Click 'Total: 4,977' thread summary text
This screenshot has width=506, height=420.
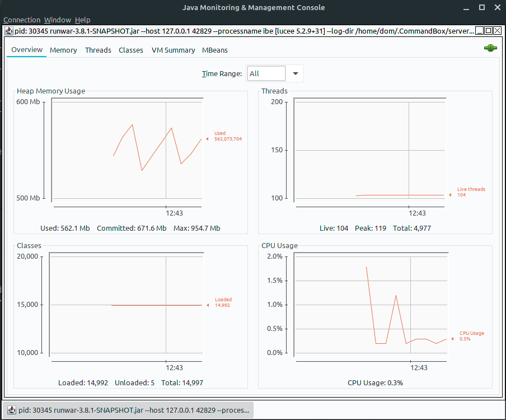click(412, 228)
